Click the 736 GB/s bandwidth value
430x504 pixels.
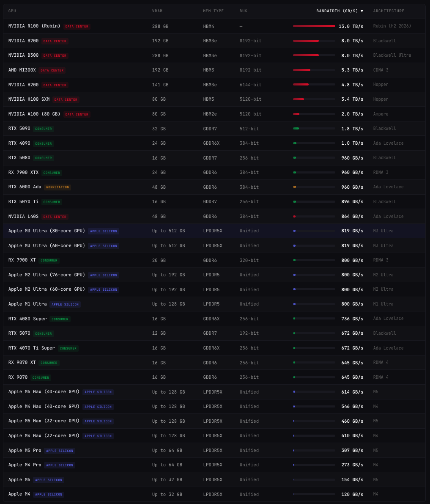pyautogui.click(x=352, y=319)
